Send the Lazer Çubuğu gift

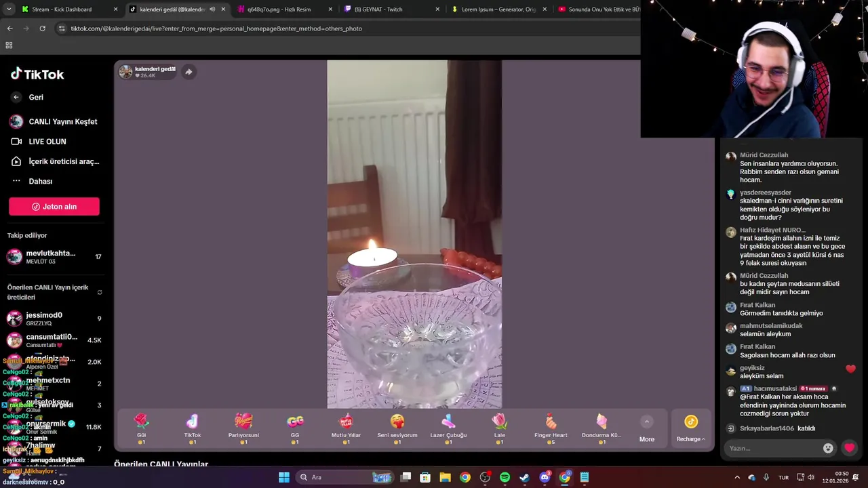(x=448, y=428)
